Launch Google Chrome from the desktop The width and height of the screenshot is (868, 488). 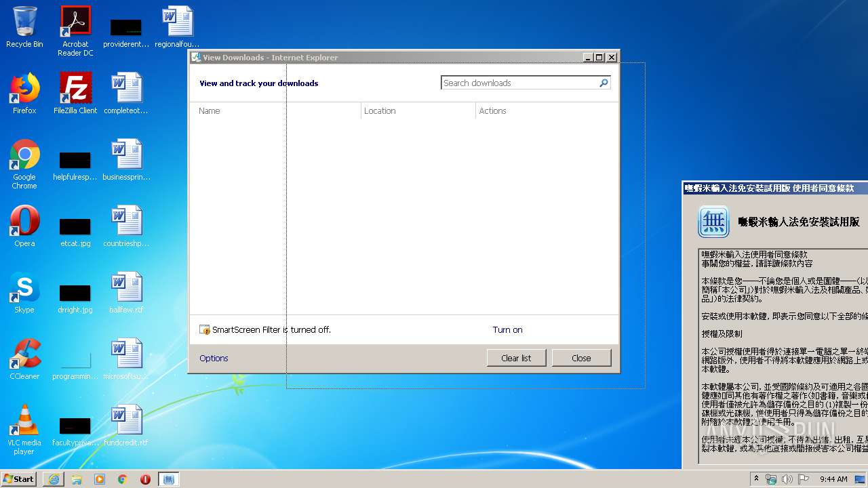pos(24,164)
